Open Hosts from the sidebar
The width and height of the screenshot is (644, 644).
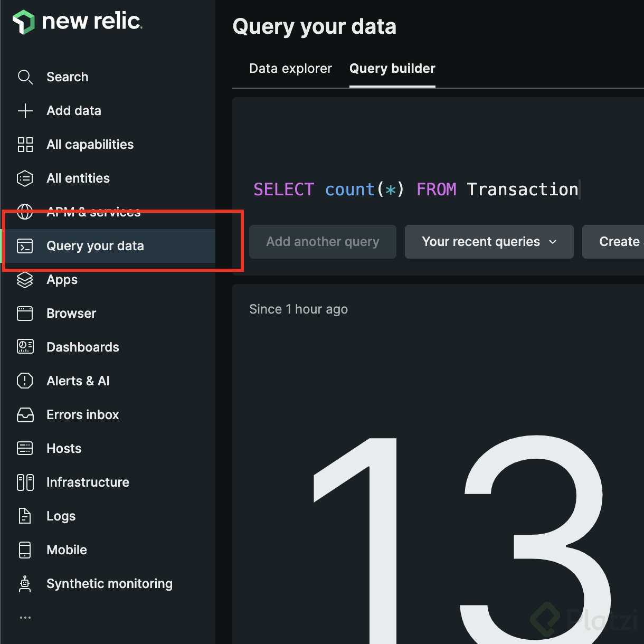(64, 449)
